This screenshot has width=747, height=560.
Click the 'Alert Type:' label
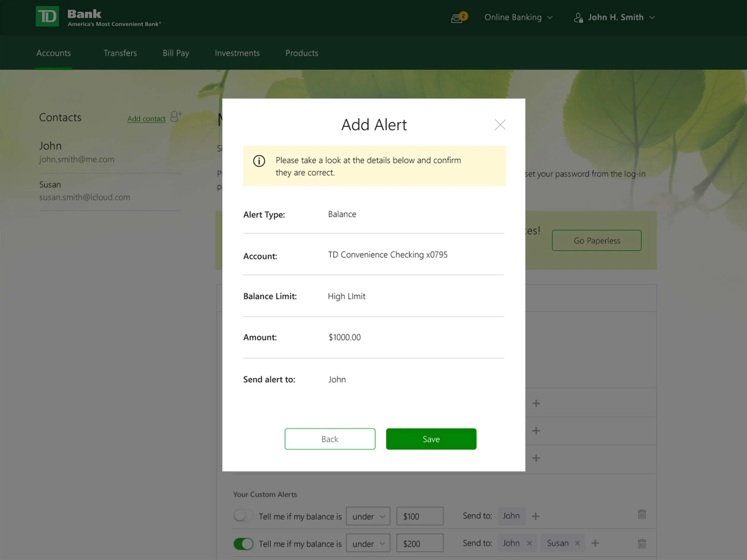click(x=264, y=215)
